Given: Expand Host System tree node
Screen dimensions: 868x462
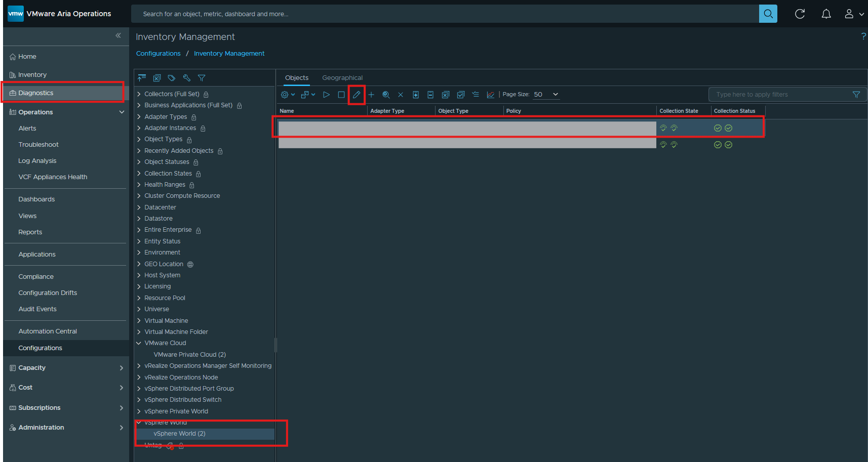Looking at the screenshot, I should click(x=139, y=275).
